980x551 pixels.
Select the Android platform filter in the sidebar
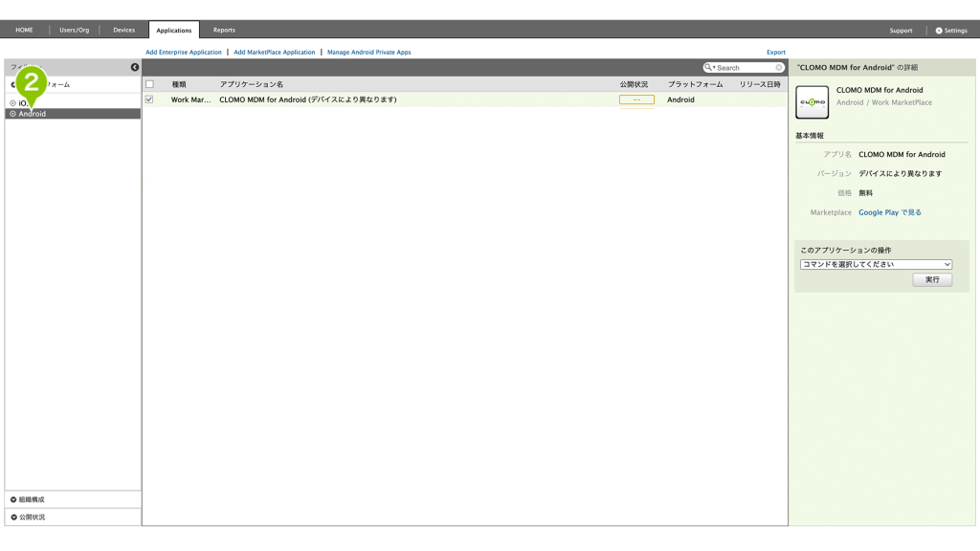coord(73,114)
